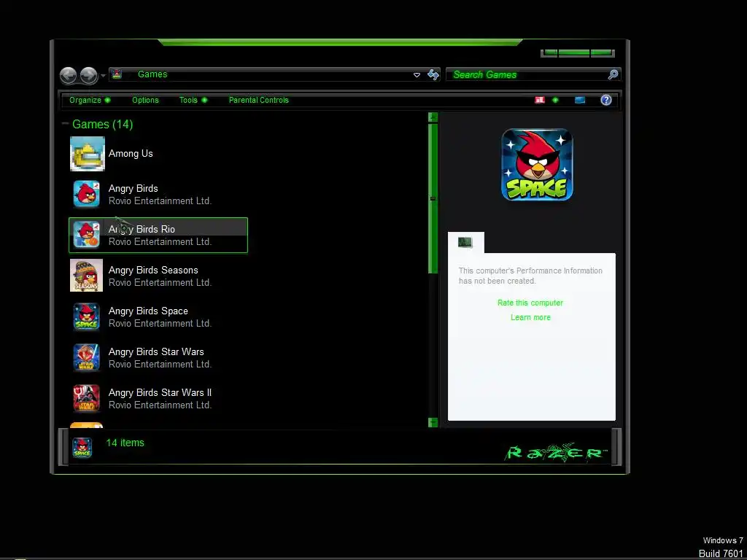The image size is (747, 560).
Task: Toggle the preview pane icon
Action: point(580,100)
